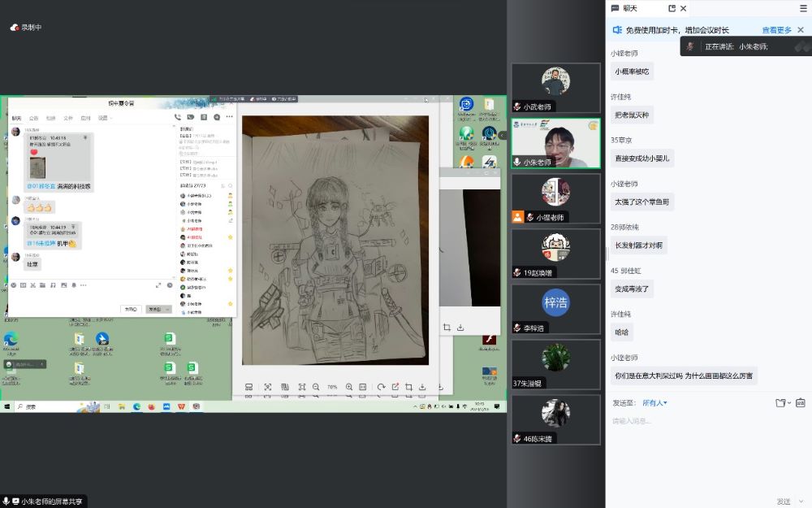Select 小朱老师 speaker video tile
Screen dimensions: 812x508
tap(555, 144)
